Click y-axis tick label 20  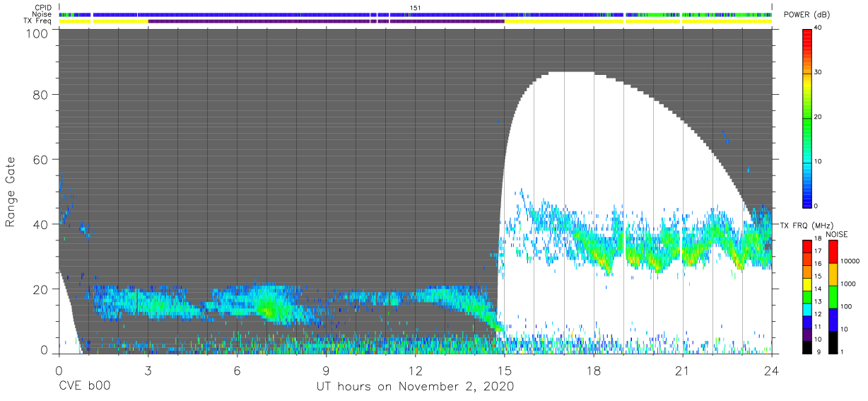(41, 289)
